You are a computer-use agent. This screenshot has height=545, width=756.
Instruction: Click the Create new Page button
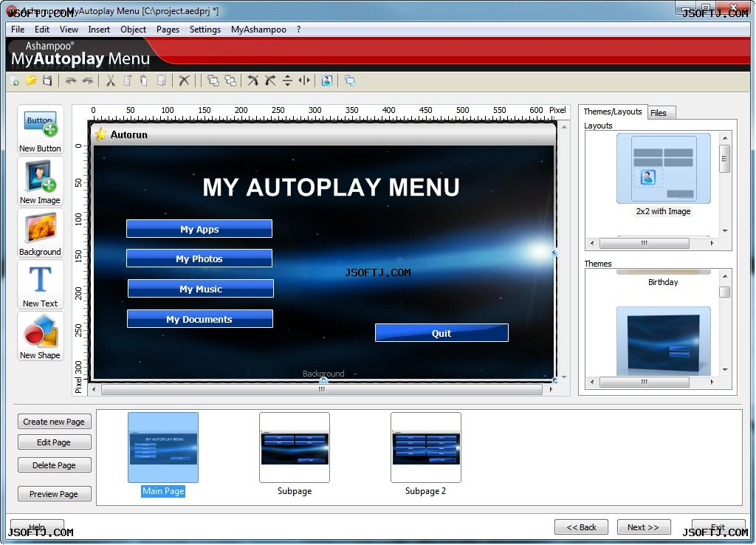tap(54, 422)
